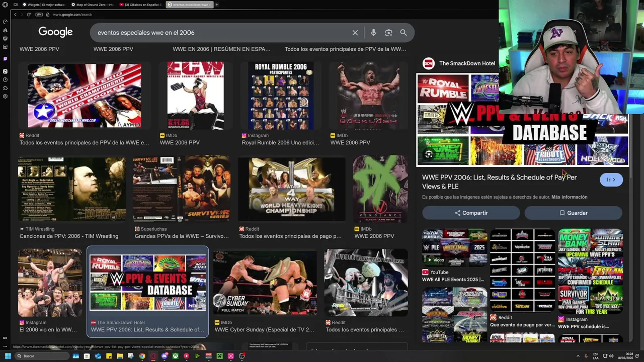Viewport: 644px width, 362px height.
Task: Open Sticky Notes from the taskbar
Action: 109,356
